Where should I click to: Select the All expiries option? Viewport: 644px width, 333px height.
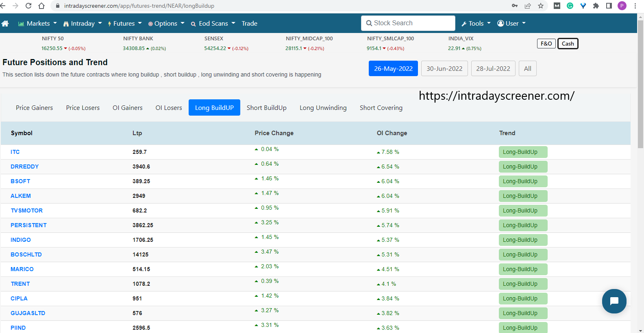[528, 68]
